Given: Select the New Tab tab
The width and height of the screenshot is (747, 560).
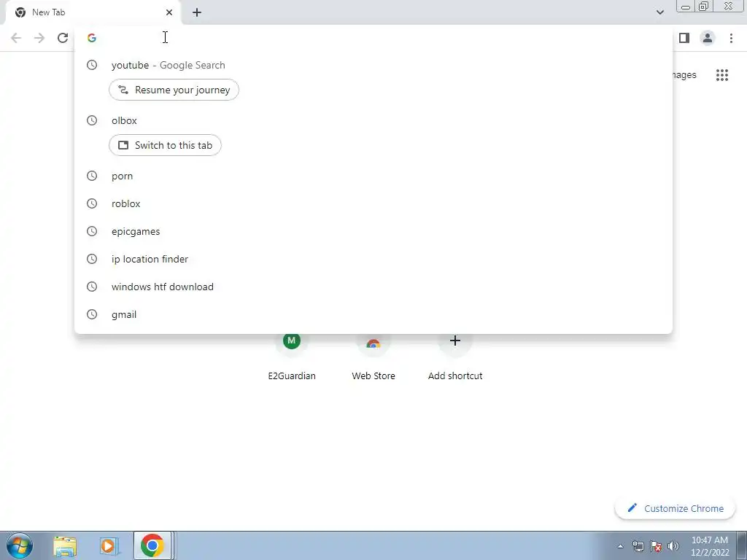Looking at the screenshot, I should [x=93, y=12].
